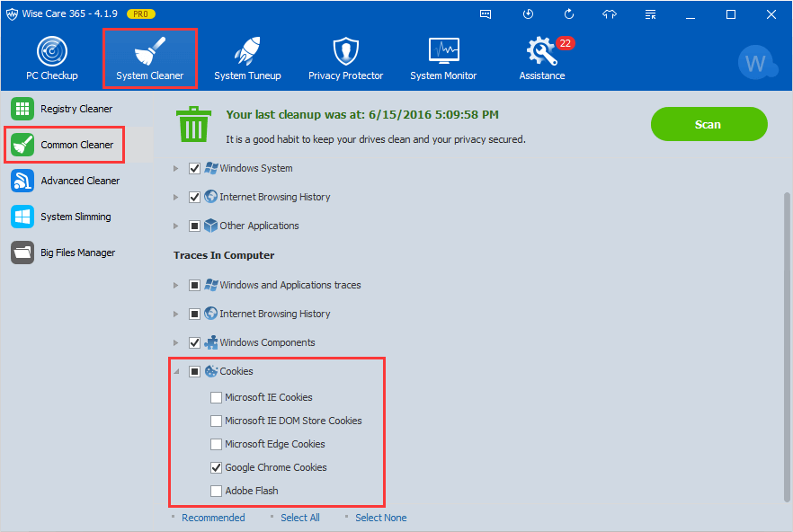Select All cleanup items
This screenshot has width=793, height=532.
pos(300,518)
